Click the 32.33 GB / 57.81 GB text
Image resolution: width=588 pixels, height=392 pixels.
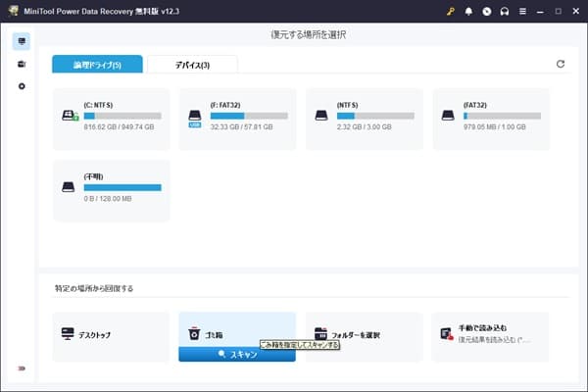pos(241,126)
